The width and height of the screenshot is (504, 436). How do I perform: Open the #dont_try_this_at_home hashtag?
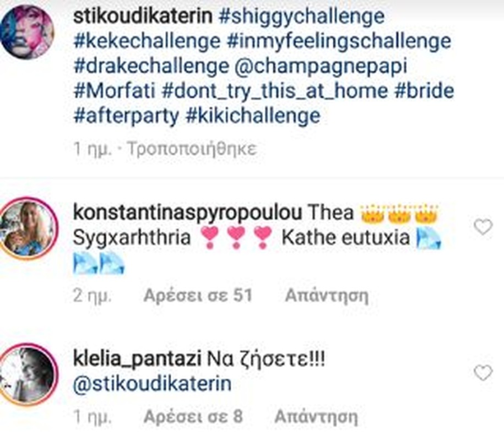tap(275, 91)
